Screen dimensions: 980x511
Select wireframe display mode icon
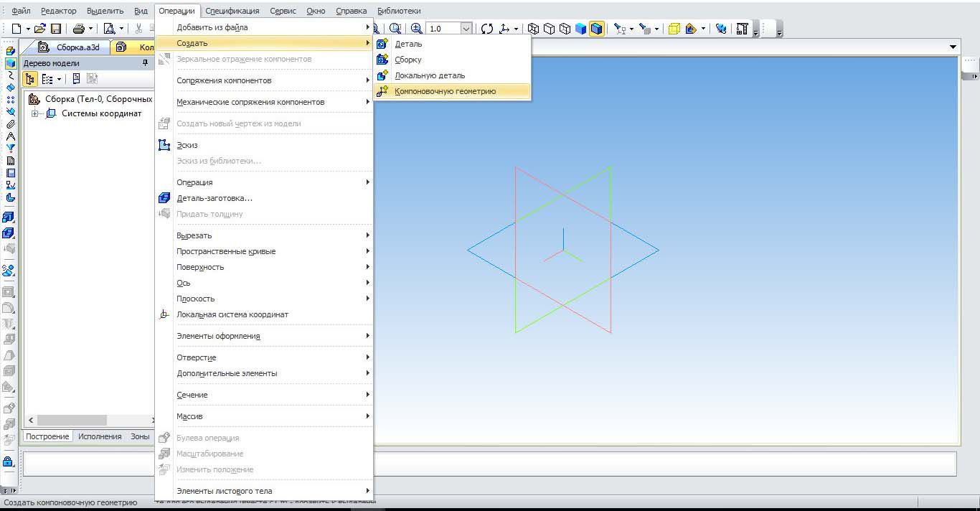click(x=534, y=29)
